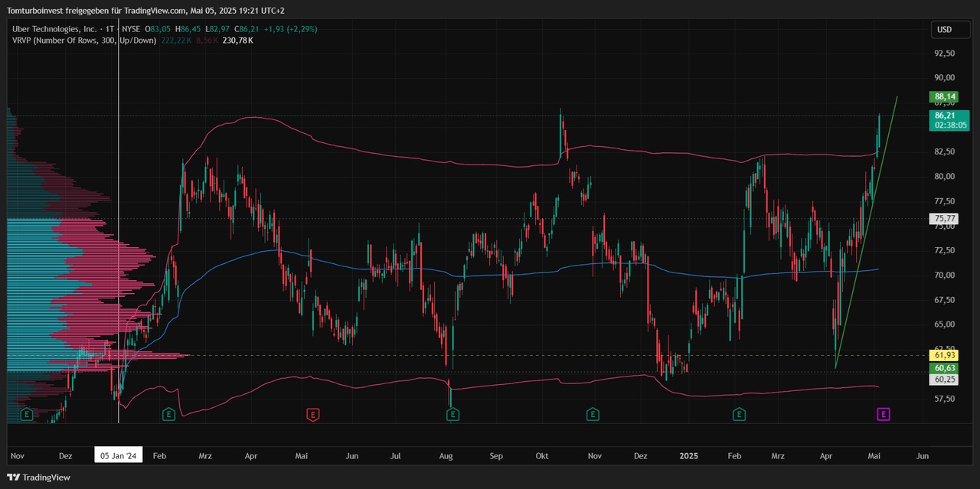Click the green earnings marker near Feb 2025

pos(739,414)
